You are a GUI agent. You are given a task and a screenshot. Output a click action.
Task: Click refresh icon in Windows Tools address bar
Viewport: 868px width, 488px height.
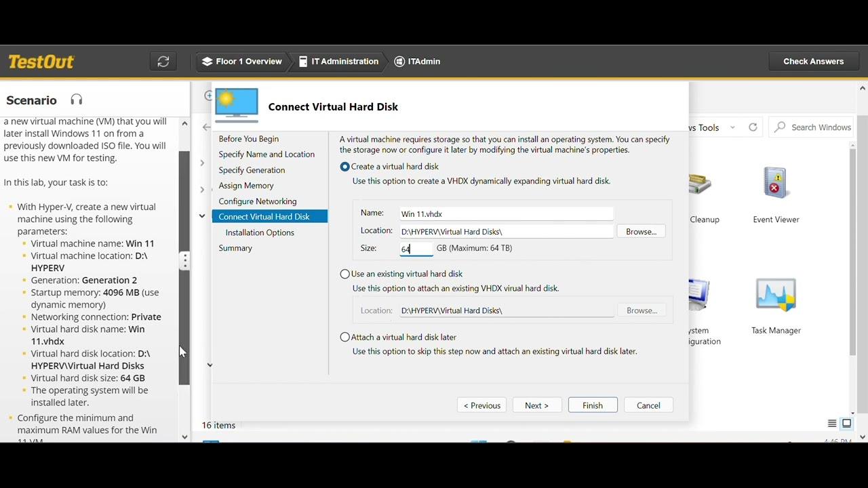pos(753,127)
